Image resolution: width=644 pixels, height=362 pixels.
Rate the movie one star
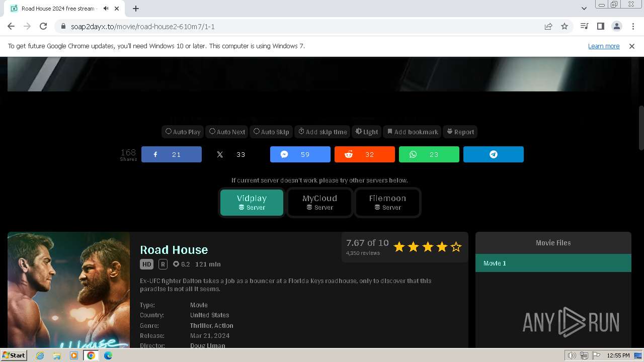pyautogui.click(x=399, y=247)
